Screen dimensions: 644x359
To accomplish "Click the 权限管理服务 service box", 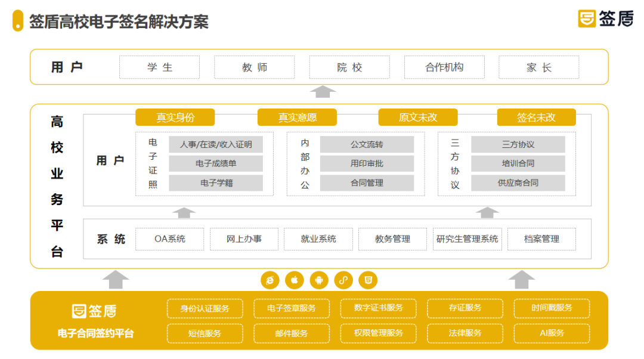I will 379,333.
